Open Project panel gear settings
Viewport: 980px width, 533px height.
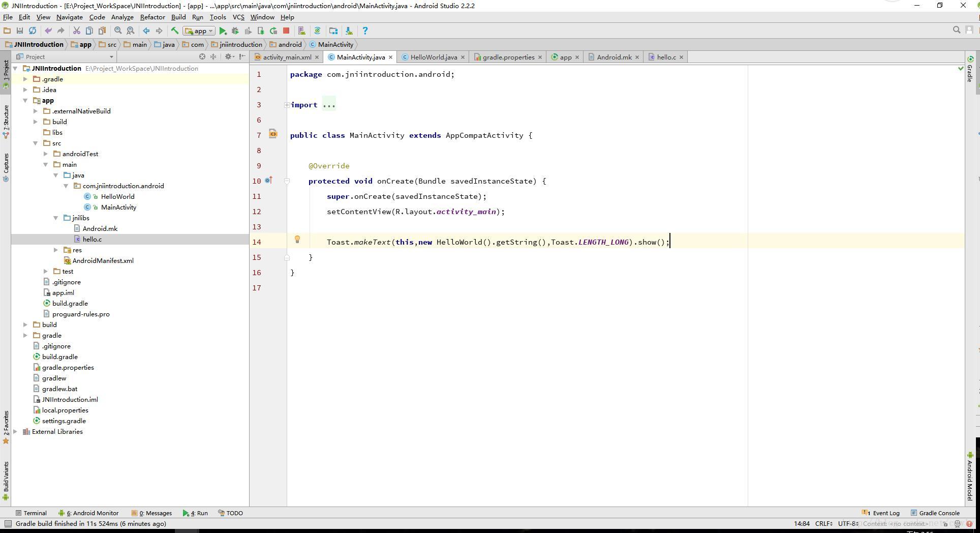[x=229, y=56]
